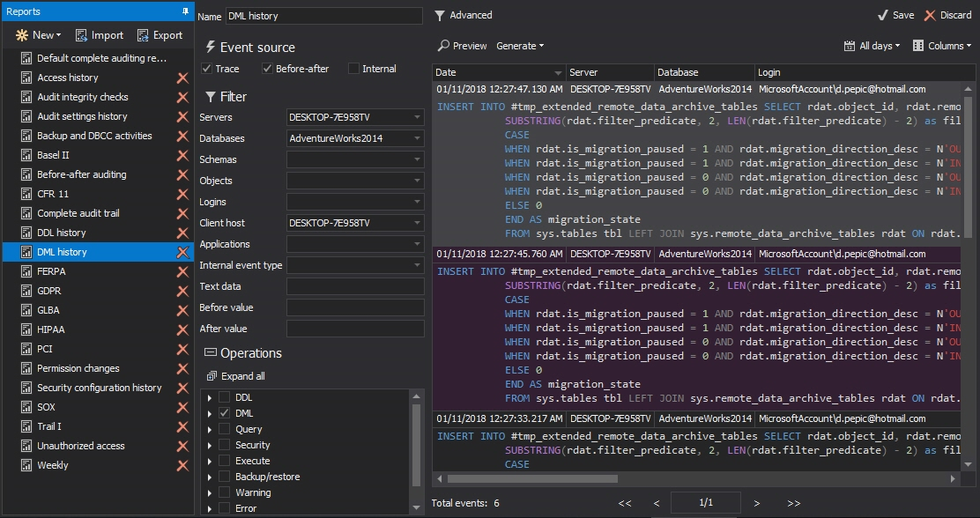Remove the selected DML history report
Screen dimensions: 980x518
pyautogui.click(x=182, y=253)
